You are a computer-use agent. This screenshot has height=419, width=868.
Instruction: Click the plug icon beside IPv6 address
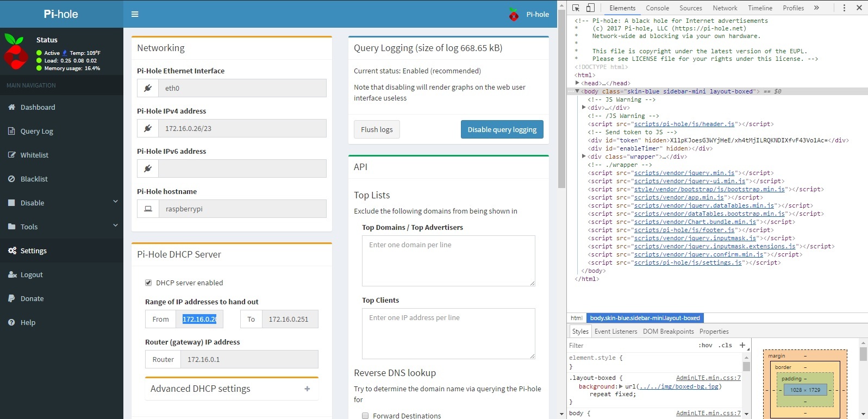click(148, 168)
